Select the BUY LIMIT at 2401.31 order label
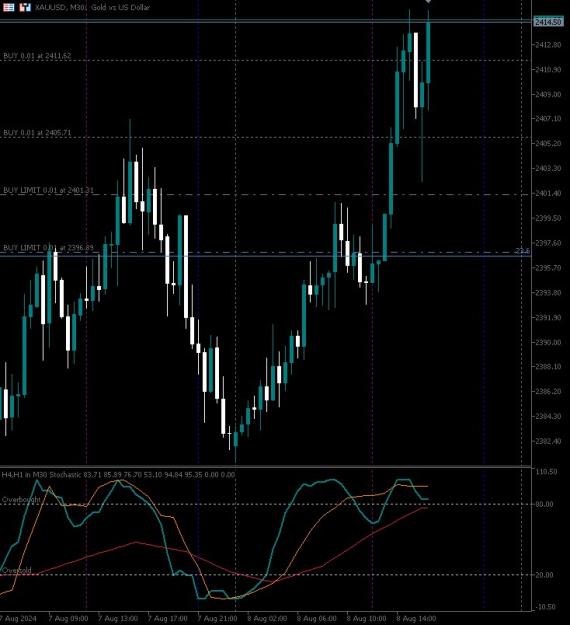The image size is (570, 625). (48, 190)
